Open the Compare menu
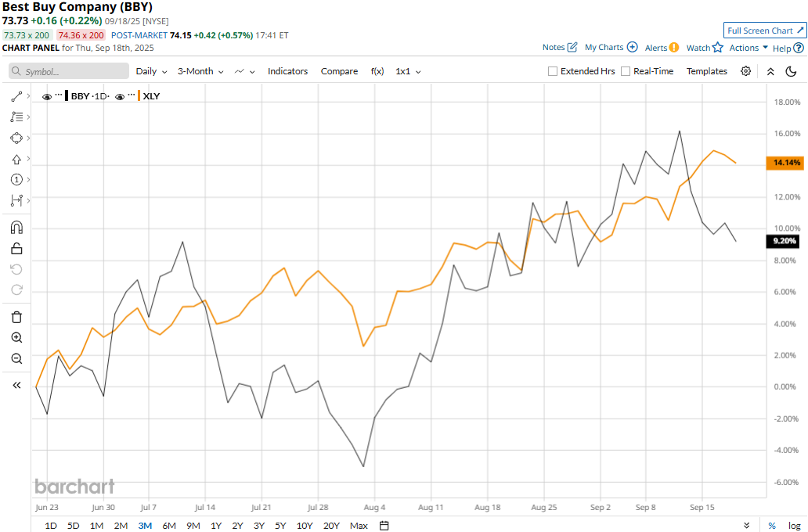 (x=339, y=71)
